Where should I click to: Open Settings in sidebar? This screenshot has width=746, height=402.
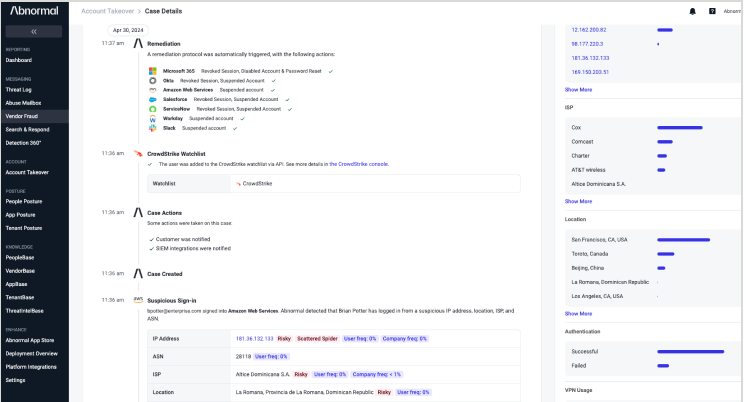pyautogui.click(x=16, y=380)
